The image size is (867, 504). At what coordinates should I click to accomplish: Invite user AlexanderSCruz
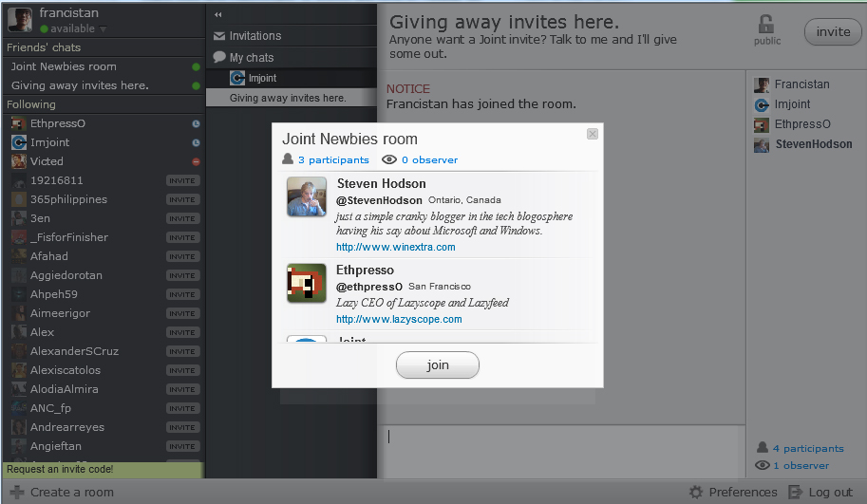pos(182,351)
